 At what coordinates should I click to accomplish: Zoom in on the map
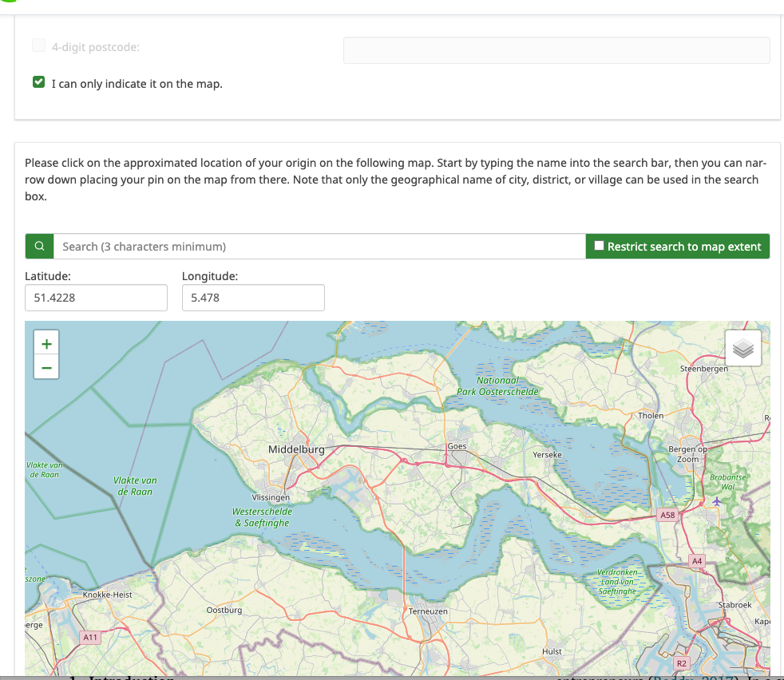click(46, 344)
